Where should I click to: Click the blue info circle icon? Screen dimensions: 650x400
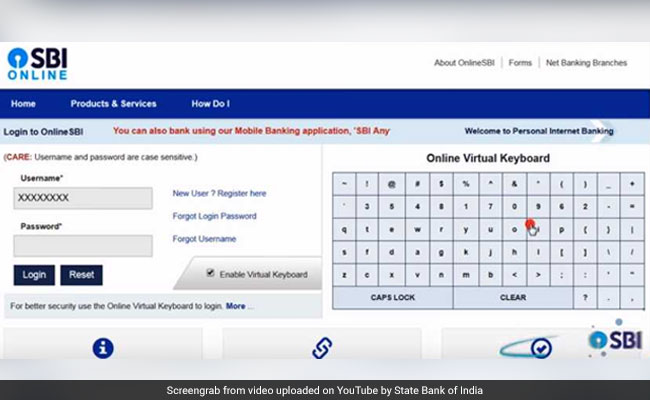click(102, 348)
